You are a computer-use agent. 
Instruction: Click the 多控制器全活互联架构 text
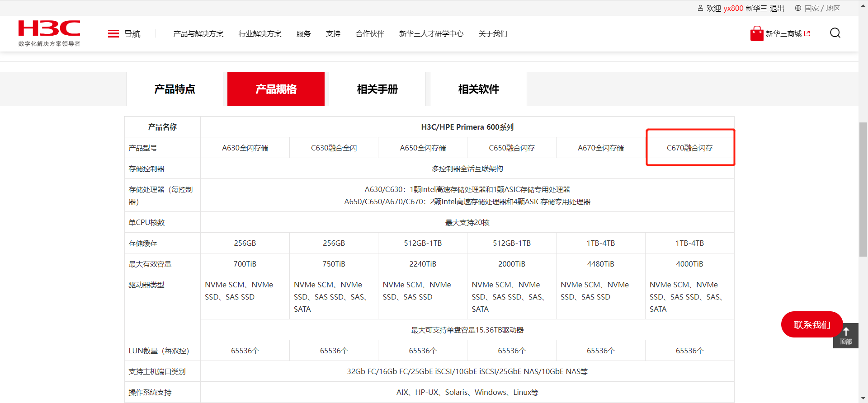click(467, 169)
